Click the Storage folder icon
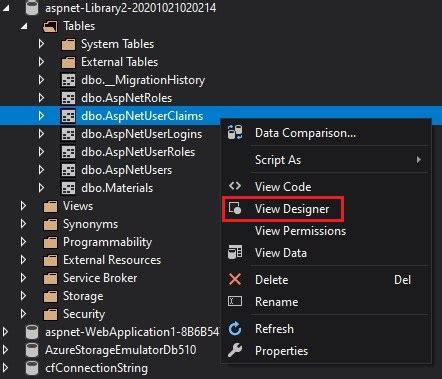This screenshot has height=379, width=442. click(50, 296)
